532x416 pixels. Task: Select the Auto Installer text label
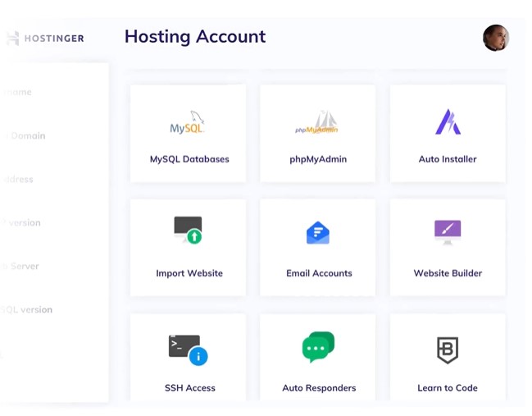pos(448,159)
